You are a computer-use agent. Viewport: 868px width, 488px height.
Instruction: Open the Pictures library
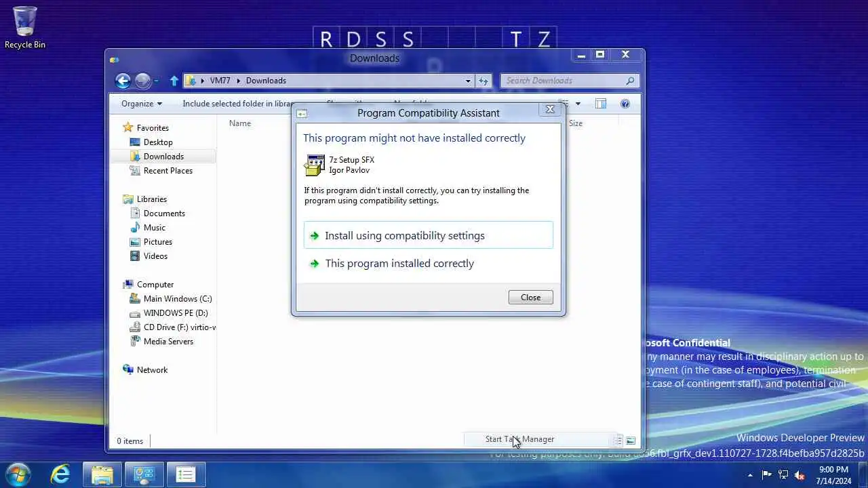[x=158, y=241]
